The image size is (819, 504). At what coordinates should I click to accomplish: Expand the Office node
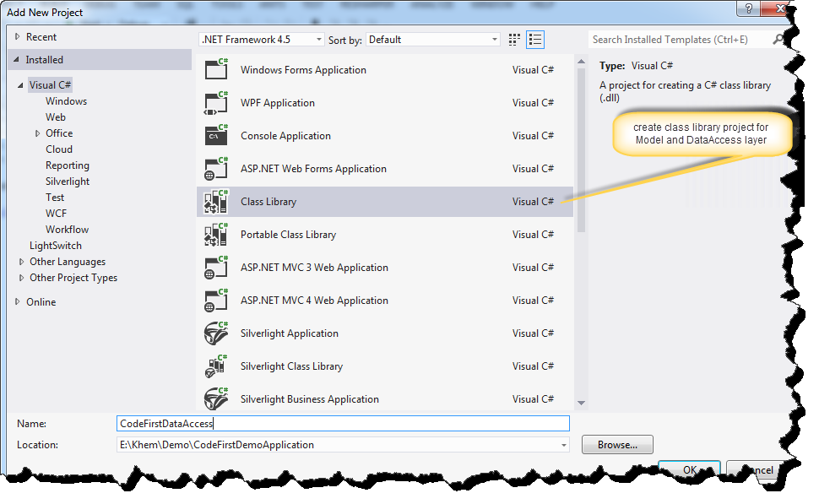click(38, 133)
